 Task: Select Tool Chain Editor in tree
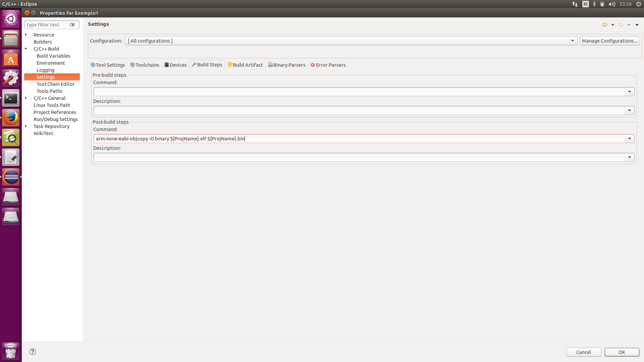coord(55,84)
